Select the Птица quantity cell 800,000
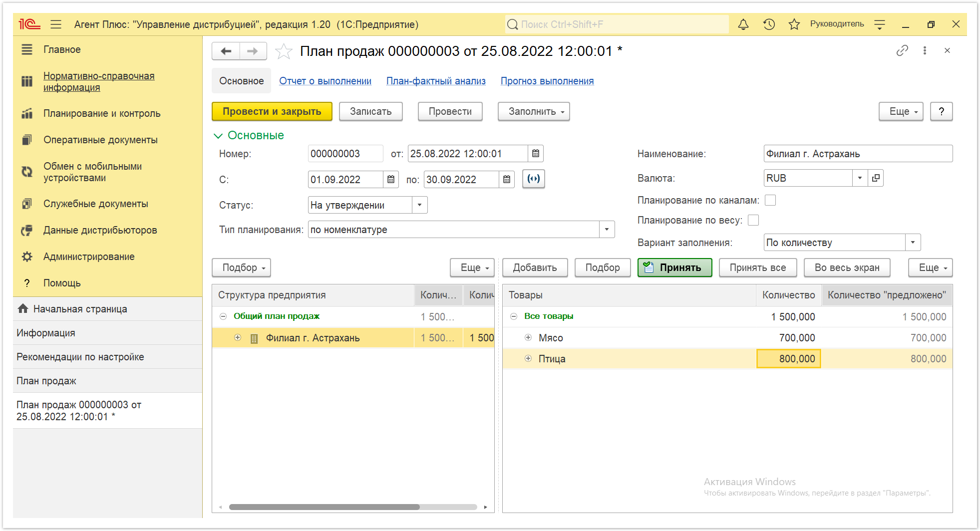The image size is (980, 531). [x=789, y=358]
